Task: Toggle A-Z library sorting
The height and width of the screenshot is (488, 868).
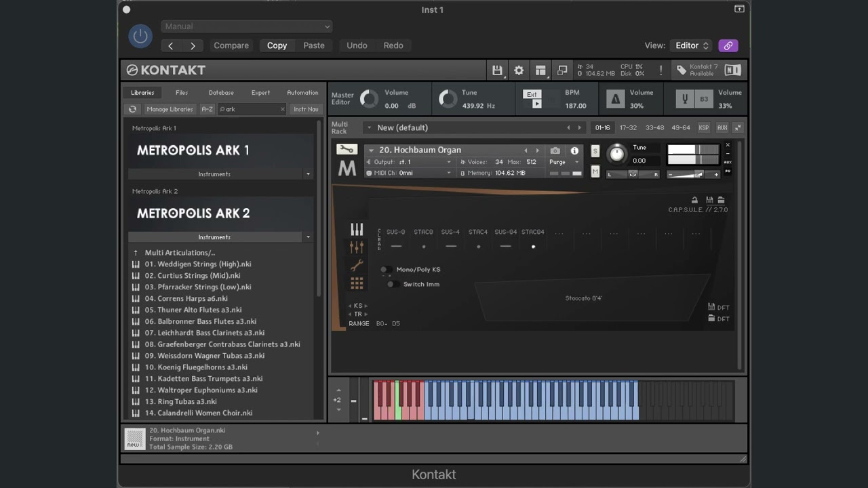Action: click(x=207, y=109)
